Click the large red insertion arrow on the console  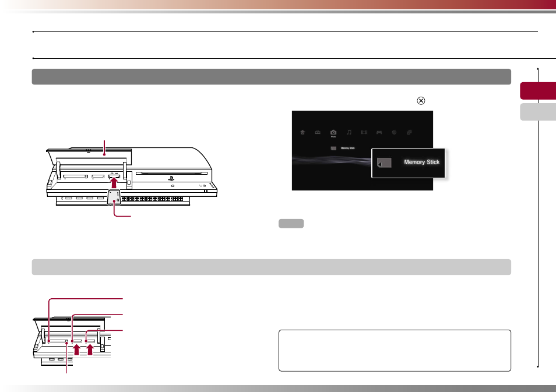coord(114,182)
